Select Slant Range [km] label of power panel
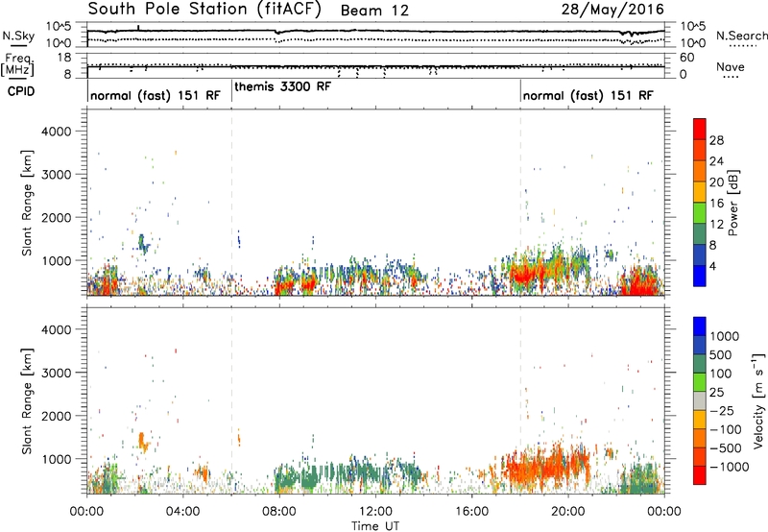 coord(27,203)
